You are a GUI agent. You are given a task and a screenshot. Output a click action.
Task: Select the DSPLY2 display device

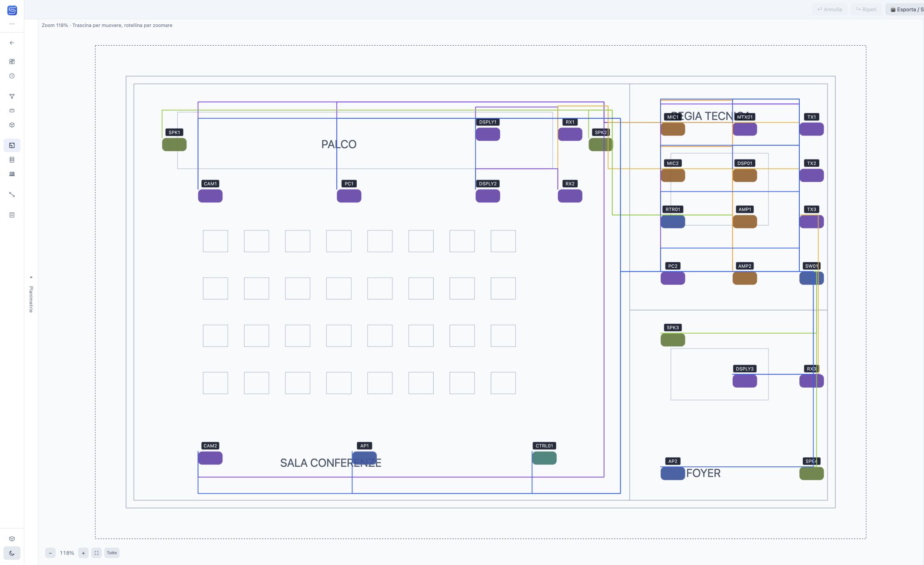click(488, 196)
